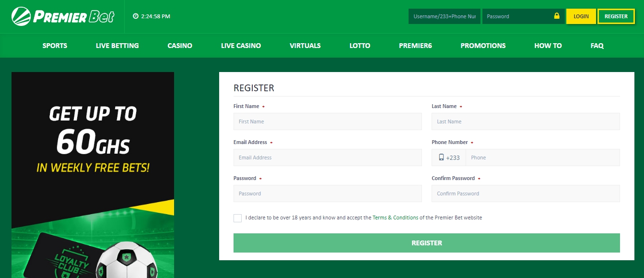Click the 60 GHS weekly free bets banner
Viewport: 644px width, 278px height.
click(93, 175)
